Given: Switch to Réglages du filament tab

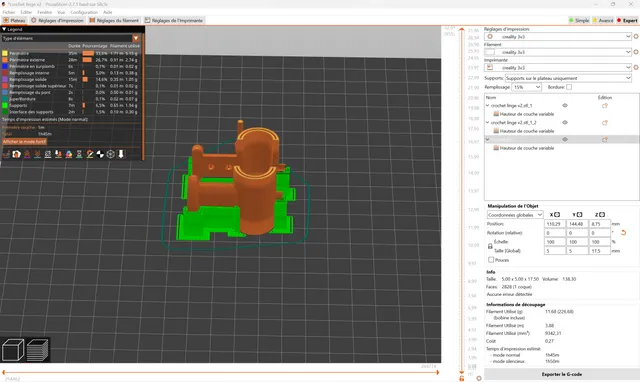Looking at the screenshot, I should coord(114,20).
